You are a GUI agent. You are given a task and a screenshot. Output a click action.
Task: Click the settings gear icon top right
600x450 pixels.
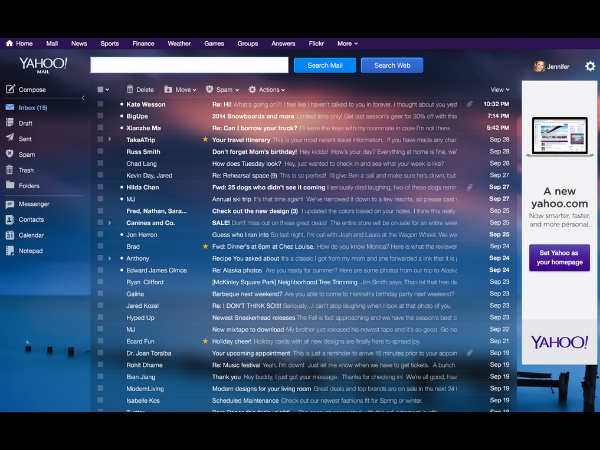[x=590, y=66]
